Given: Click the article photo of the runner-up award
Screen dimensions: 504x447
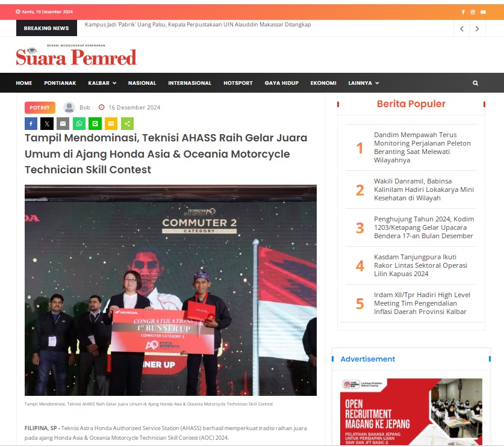Looking at the screenshot, I should click(170, 291).
